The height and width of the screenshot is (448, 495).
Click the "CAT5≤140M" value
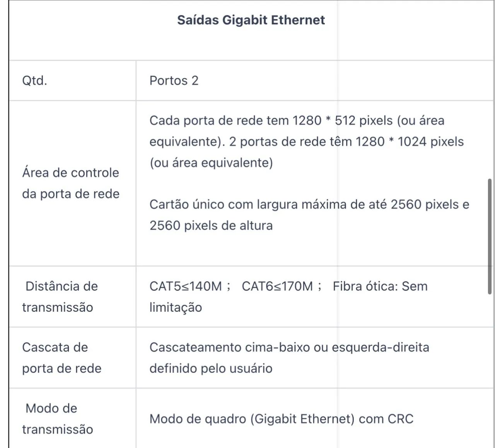click(x=186, y=286)
